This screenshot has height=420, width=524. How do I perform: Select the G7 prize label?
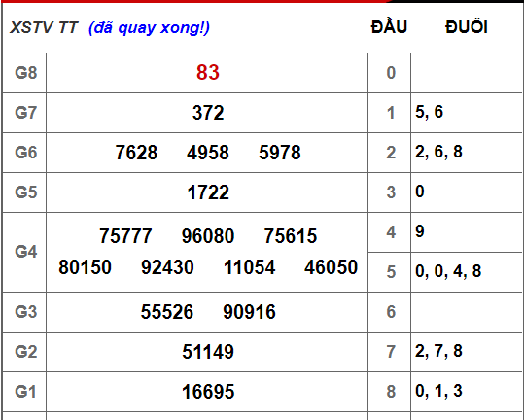pos(25,112)
